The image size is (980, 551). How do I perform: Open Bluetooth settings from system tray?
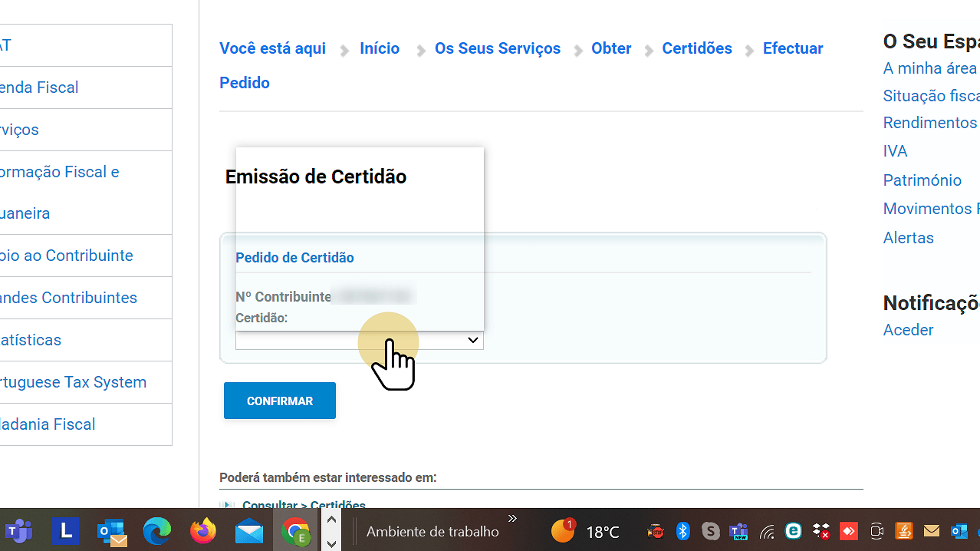(x=682, y=531)
